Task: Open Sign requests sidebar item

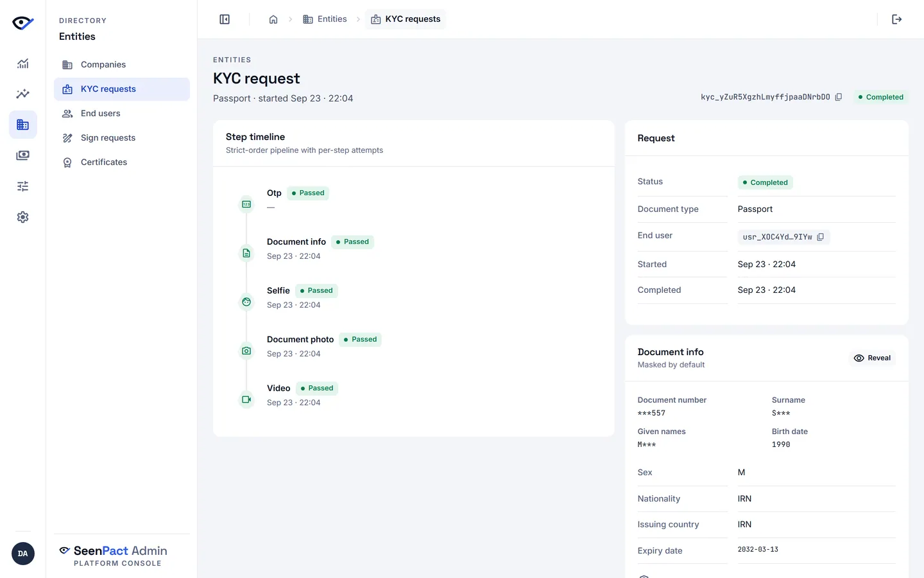Action: pos(122,138)
